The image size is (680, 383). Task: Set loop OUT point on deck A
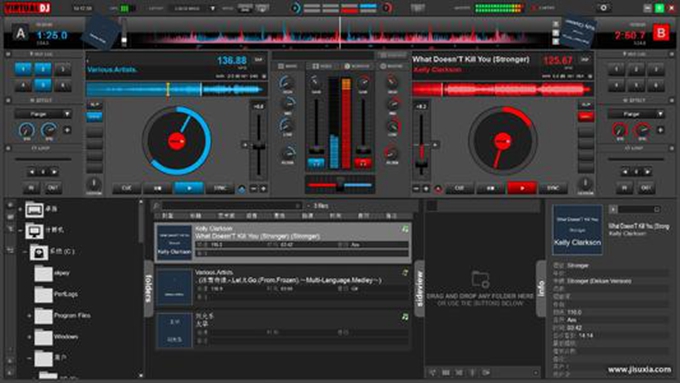pyautogui.click(x=53, y=188)
